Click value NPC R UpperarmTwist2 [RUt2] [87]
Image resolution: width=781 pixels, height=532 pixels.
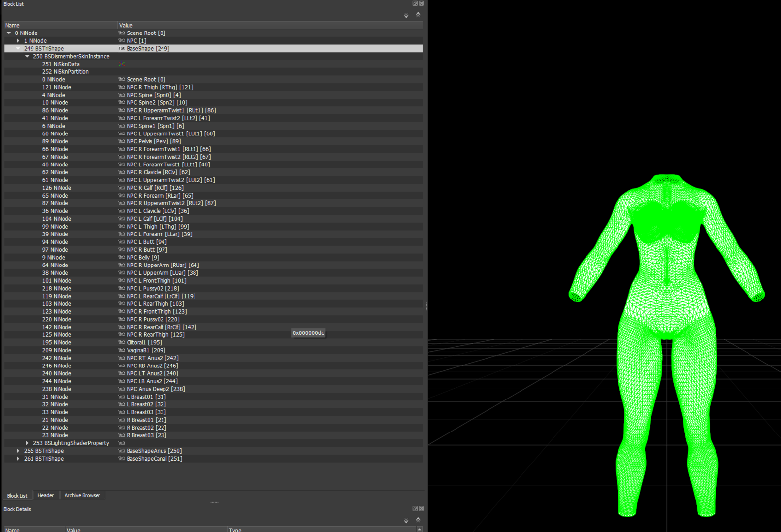(171, 203)
